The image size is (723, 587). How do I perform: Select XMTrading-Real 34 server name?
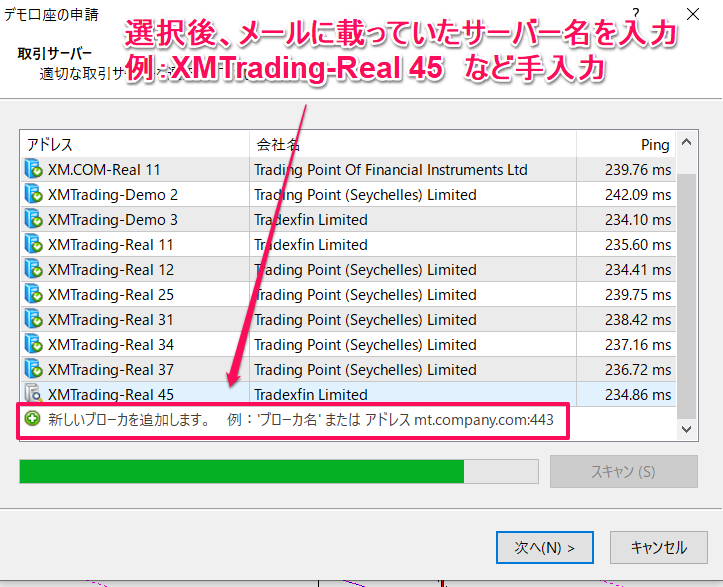(x=111, y=344)
